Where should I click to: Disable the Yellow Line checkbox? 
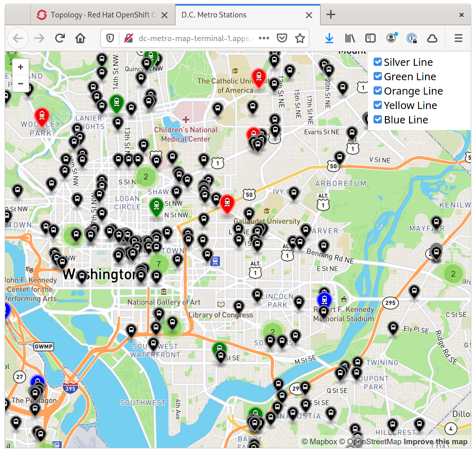378,105
